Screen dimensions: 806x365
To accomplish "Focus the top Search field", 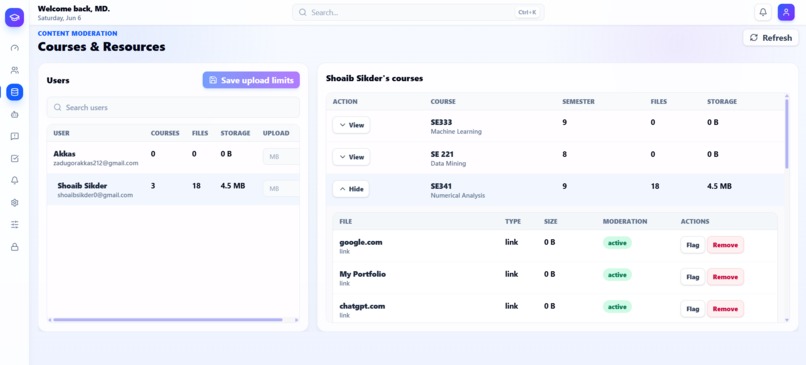I will [x=418, y=12].
